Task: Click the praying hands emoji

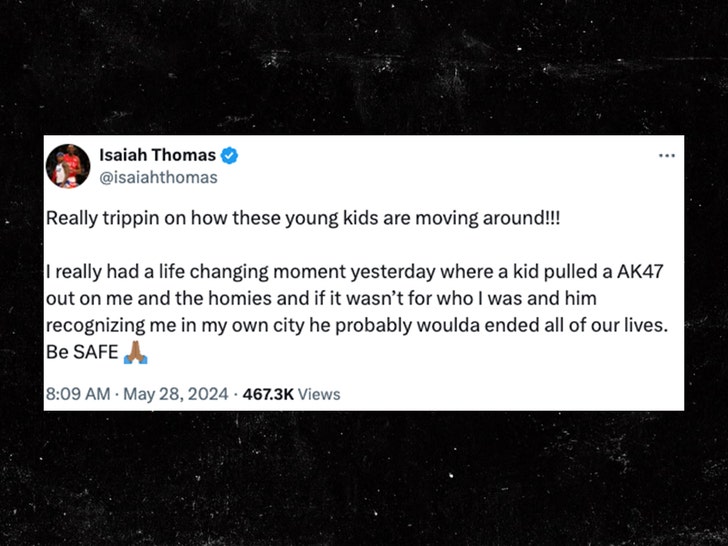Action: pos(137,352)
